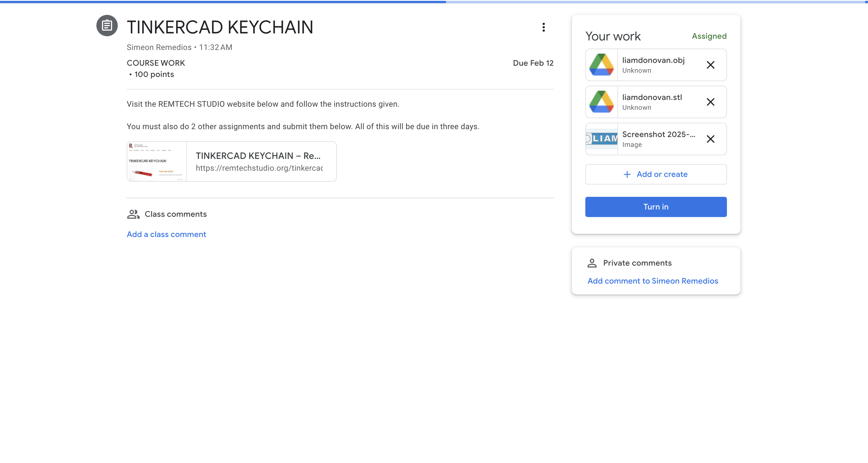Click the remtechstudio link preview thumbnail
This screenshot has width=868, height=463.
[157, 161]
